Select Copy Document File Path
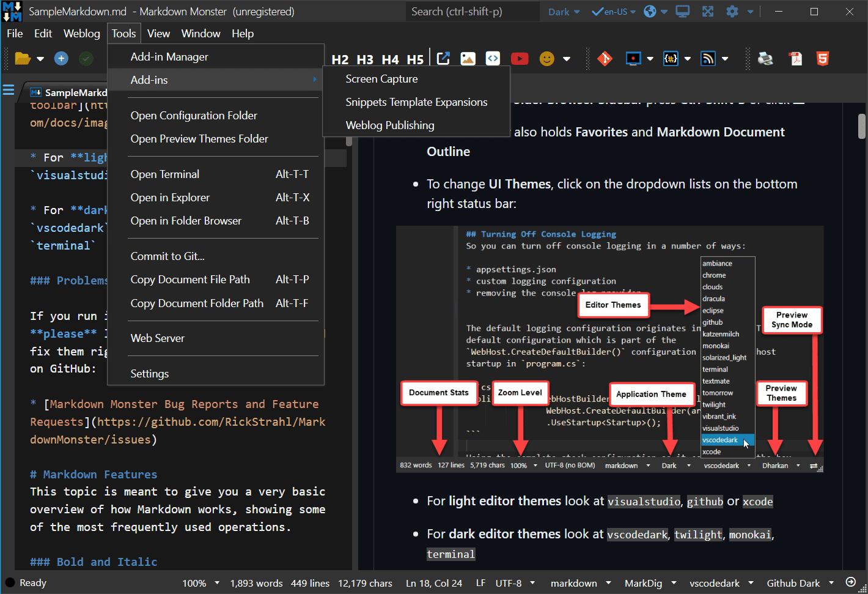 pos(216,280)
